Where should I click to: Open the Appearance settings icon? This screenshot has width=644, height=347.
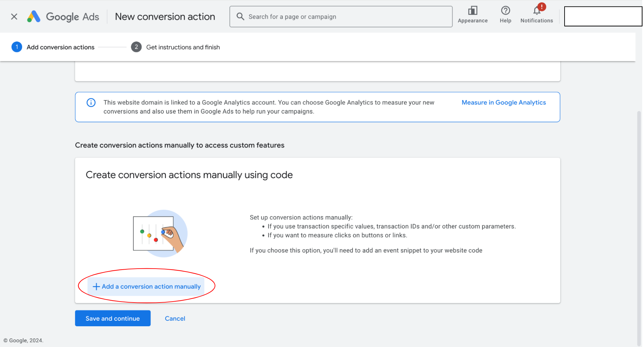472,11
